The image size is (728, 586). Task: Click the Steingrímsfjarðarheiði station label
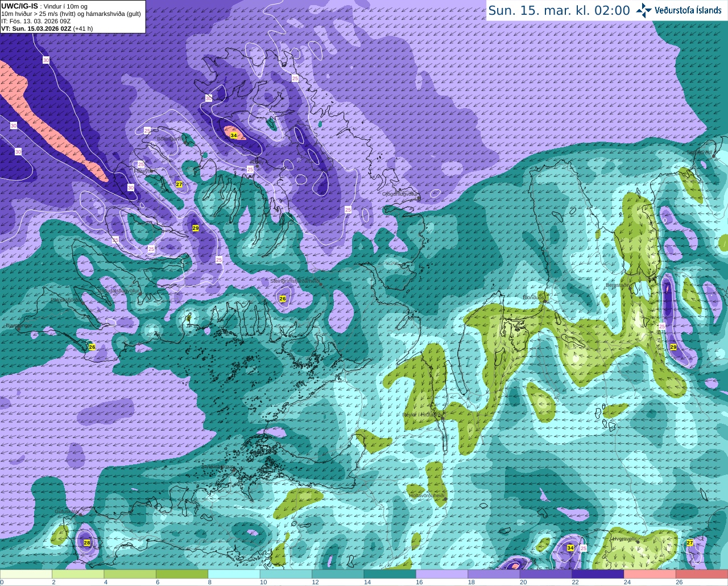point(295,281)
